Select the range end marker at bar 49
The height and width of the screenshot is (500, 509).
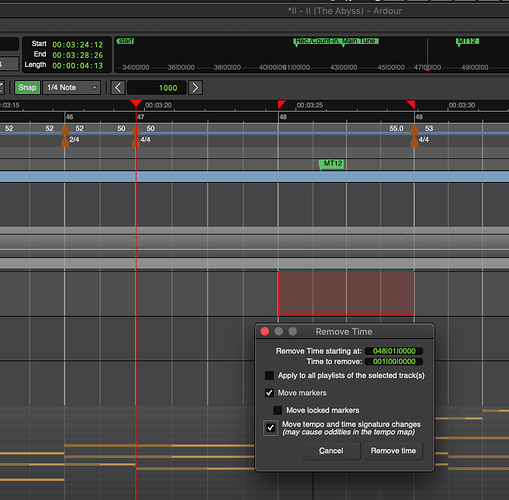click(x=411, y=104)
